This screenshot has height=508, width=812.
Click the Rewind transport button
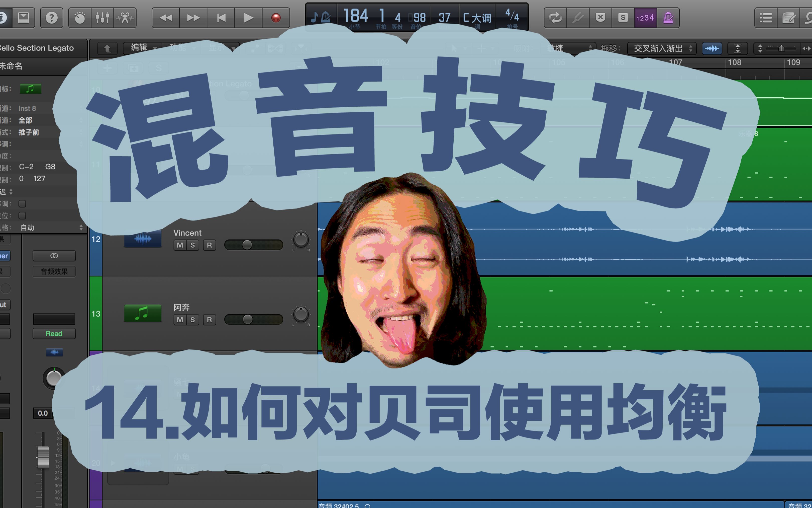point(166,18)
